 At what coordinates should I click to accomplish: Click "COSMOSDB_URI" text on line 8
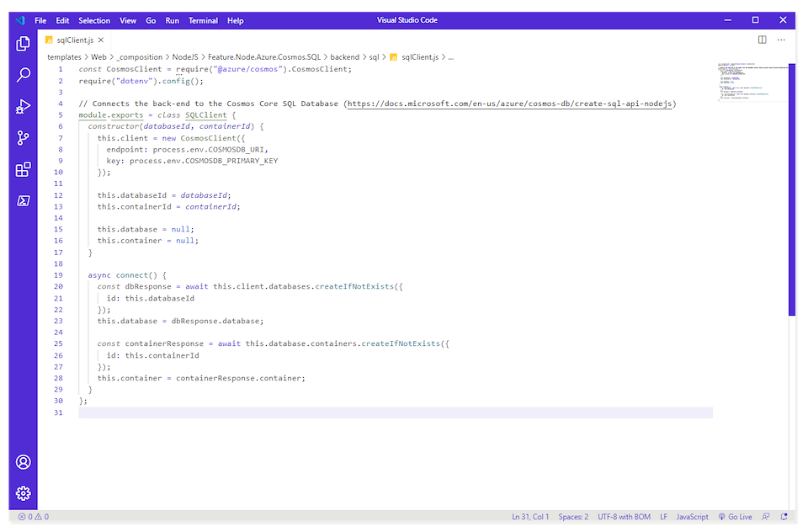[x=236, y=150]
